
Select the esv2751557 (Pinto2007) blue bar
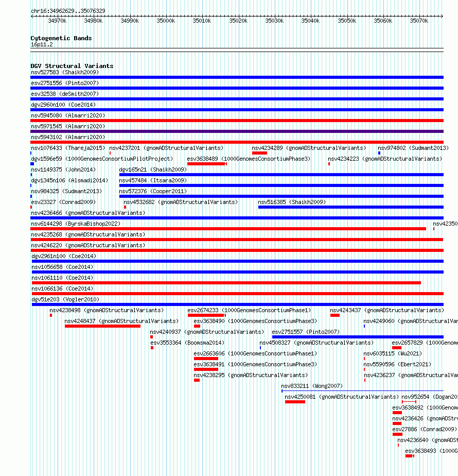pos(358,337)
